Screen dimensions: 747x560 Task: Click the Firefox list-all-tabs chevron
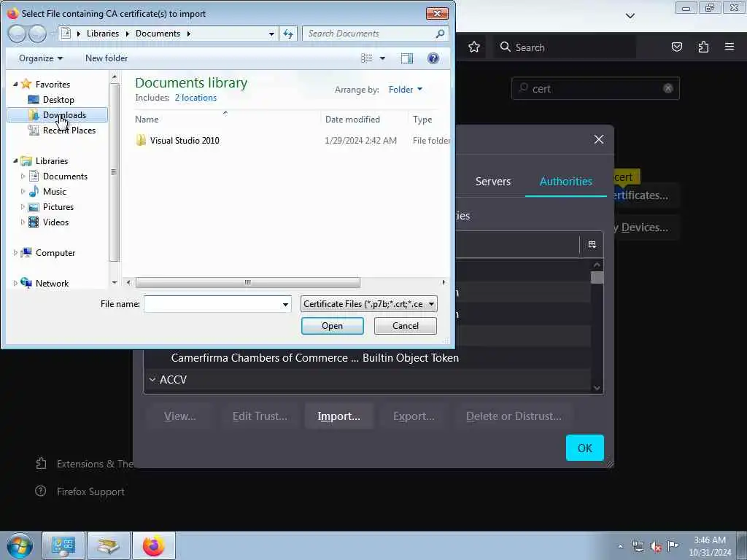(630, 16)
